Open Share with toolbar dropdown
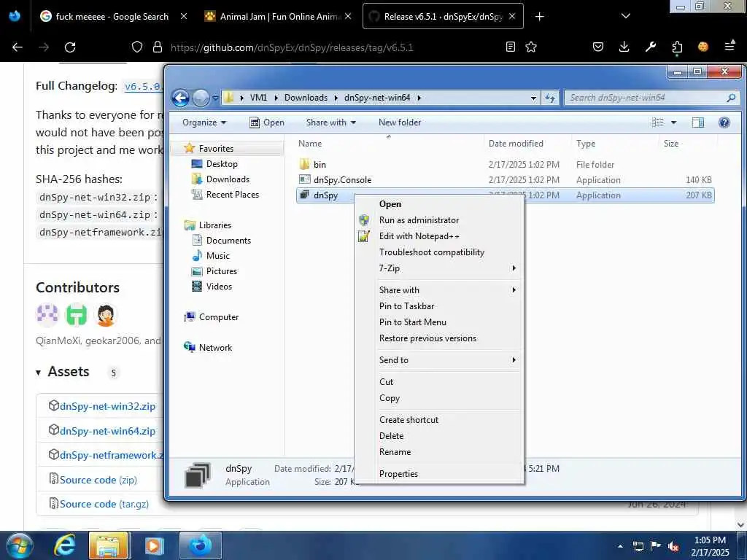Screen dimensions: 747x560 coord(331,122)
